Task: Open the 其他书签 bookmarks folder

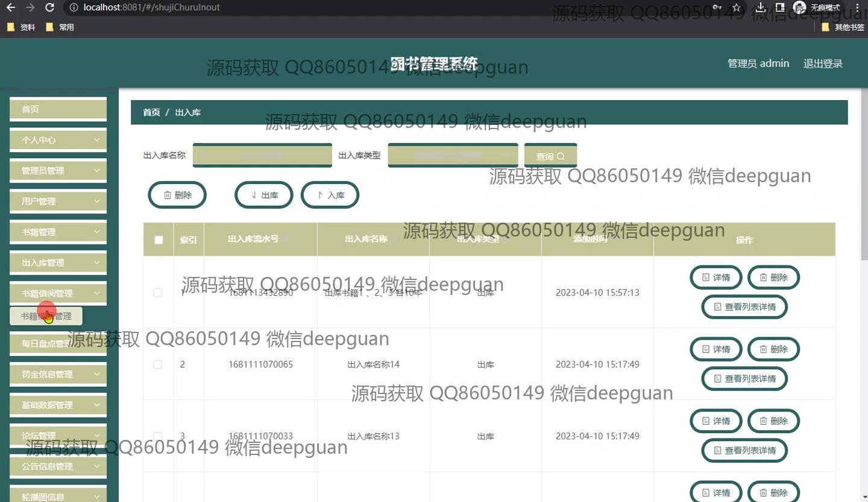Action: click(843, 27)
